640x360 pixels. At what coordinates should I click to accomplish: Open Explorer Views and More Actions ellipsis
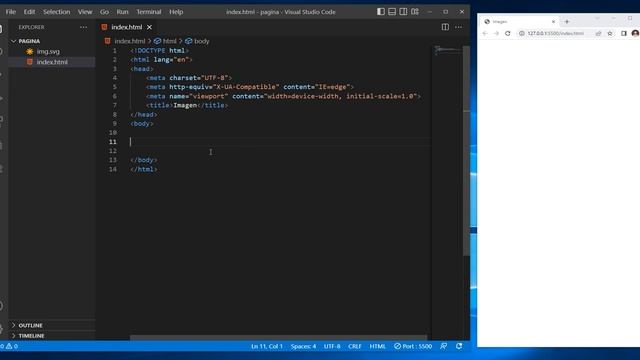(84, 27)
